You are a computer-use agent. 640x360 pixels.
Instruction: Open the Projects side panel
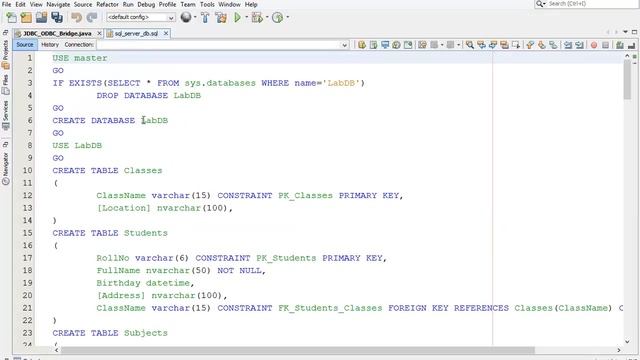(x=5, y=54)
